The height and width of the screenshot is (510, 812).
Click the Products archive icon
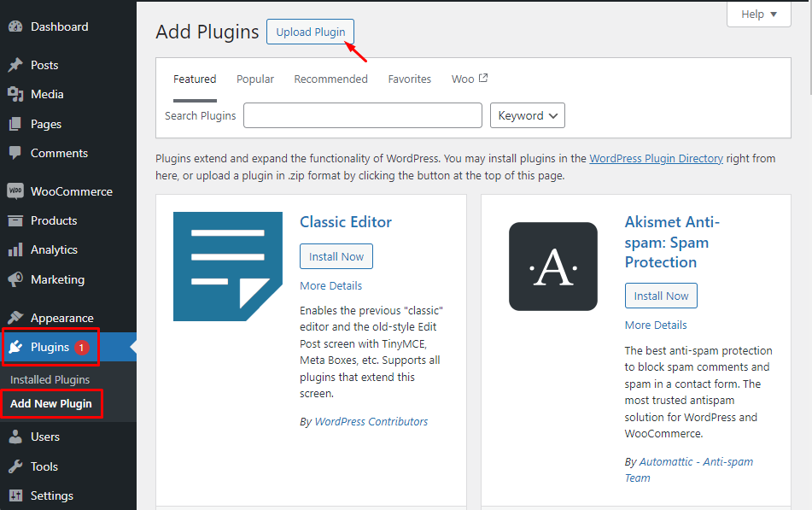pyautogui.click(x=15, y=220)
